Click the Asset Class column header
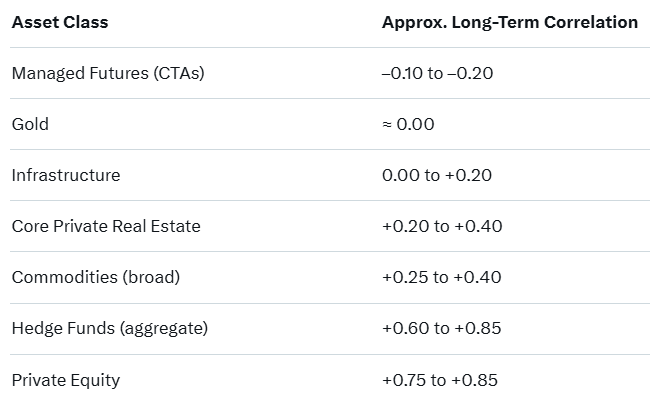The width and height of the screenshot is (650, 406). tap(59, 22)
